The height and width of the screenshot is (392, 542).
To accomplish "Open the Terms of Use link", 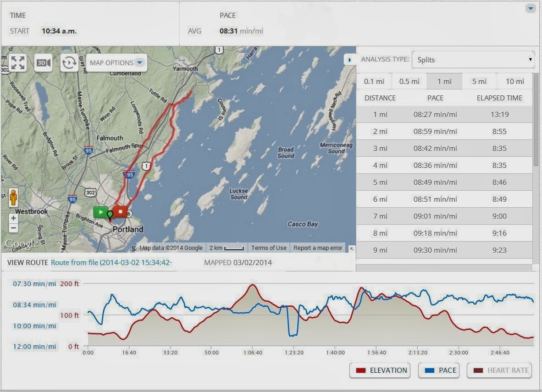I will tap(269, 248).
